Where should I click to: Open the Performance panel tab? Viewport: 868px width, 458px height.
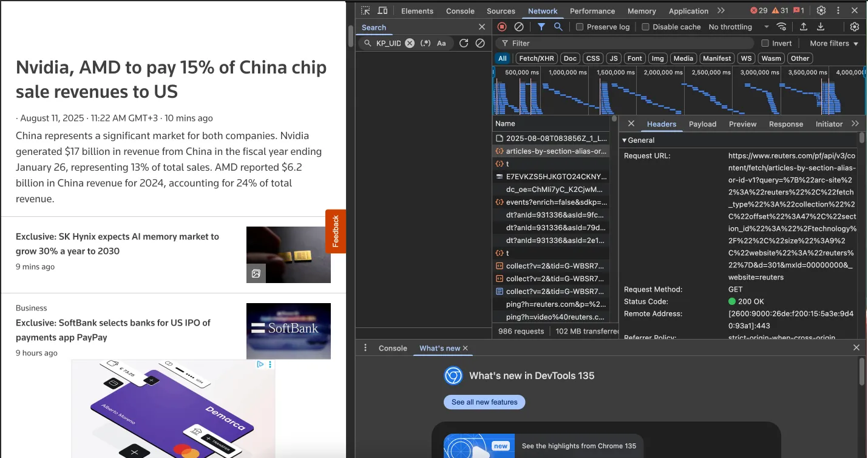click(592, 11)
